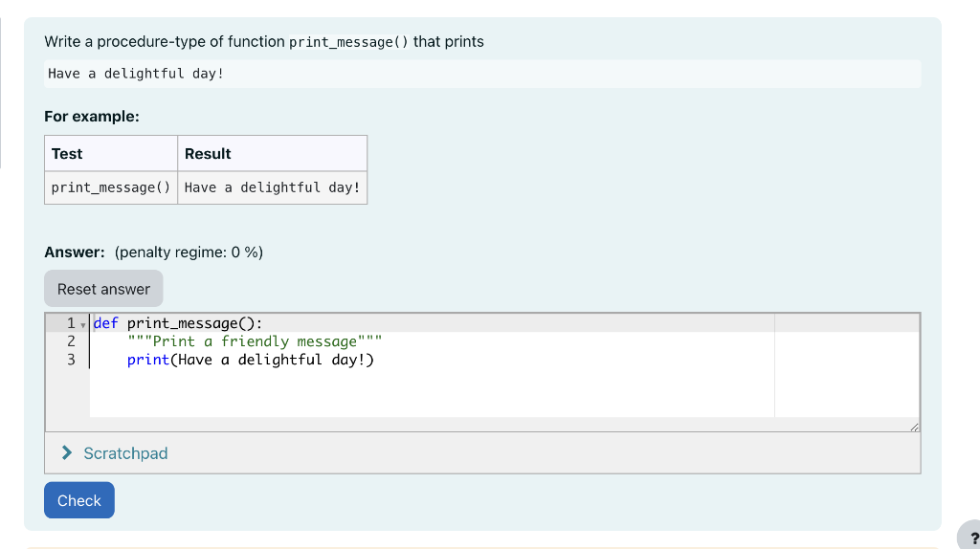Click the docstring "Print a friendly message"
980x549 pixels.
255,341
